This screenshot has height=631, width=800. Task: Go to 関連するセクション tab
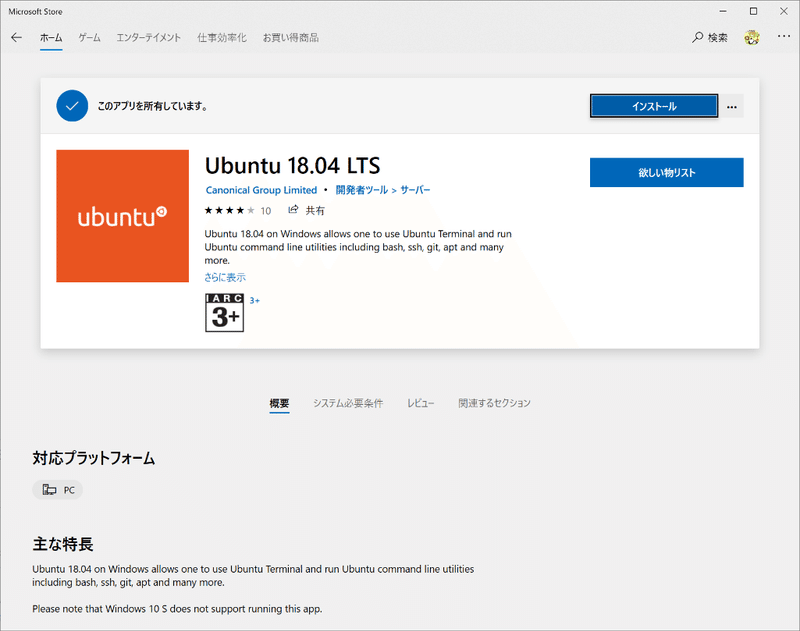pos(494,403)
